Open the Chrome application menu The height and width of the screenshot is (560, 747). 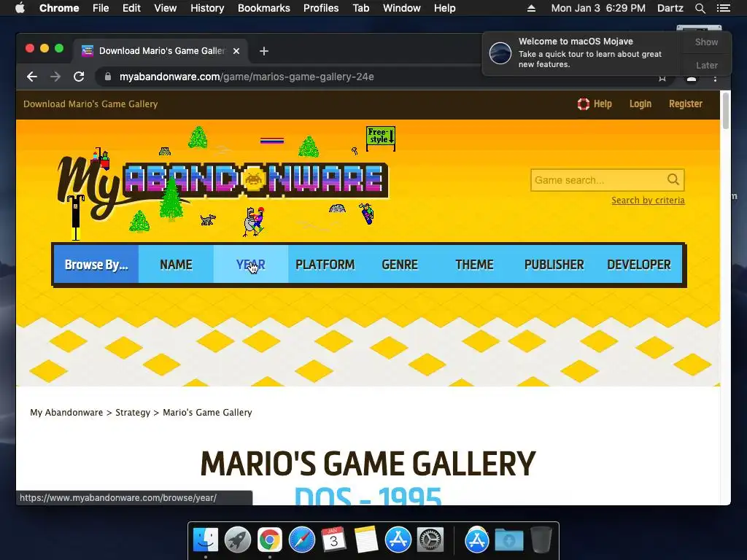[59, 8]
